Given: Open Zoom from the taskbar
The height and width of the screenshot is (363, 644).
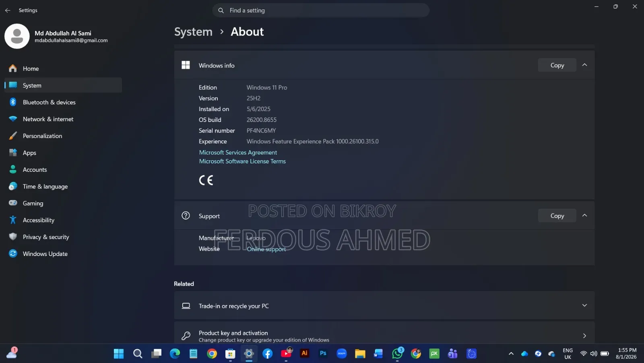Looking at the screenshot, I should [342, 354].
